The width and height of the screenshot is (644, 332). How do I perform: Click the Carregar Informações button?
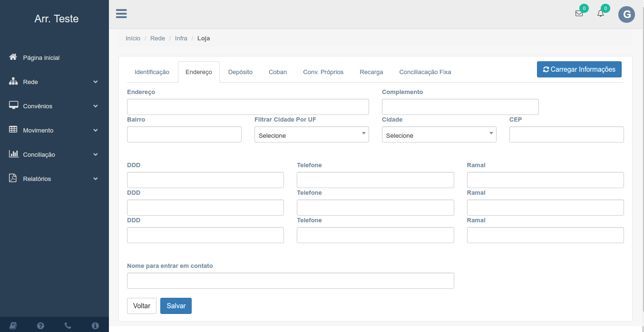coord(579,69)
